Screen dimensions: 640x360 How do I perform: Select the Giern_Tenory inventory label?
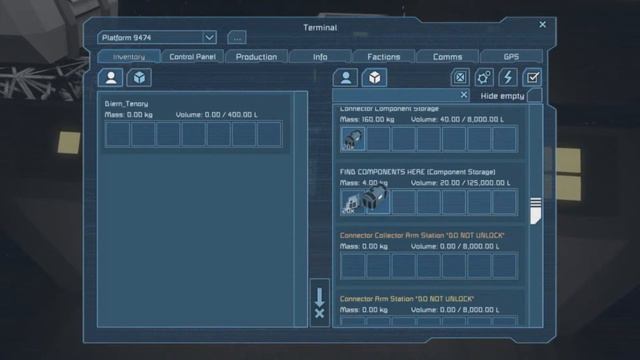click(126, 104)
